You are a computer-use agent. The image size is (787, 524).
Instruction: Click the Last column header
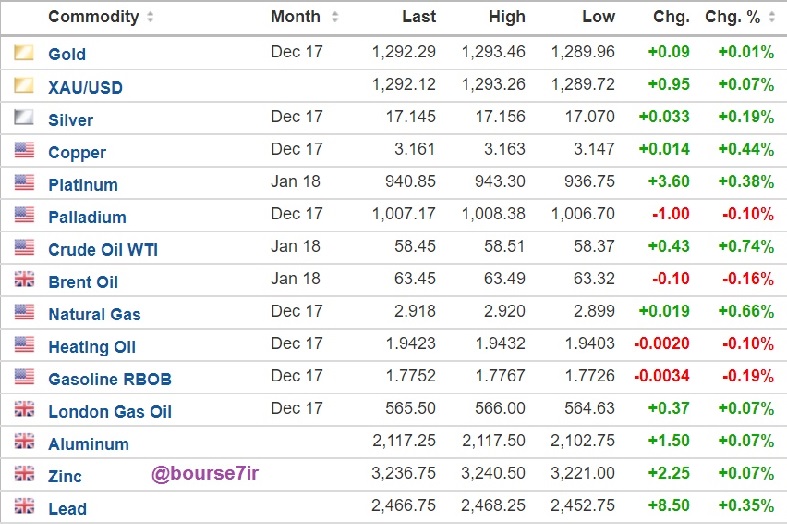419,17
